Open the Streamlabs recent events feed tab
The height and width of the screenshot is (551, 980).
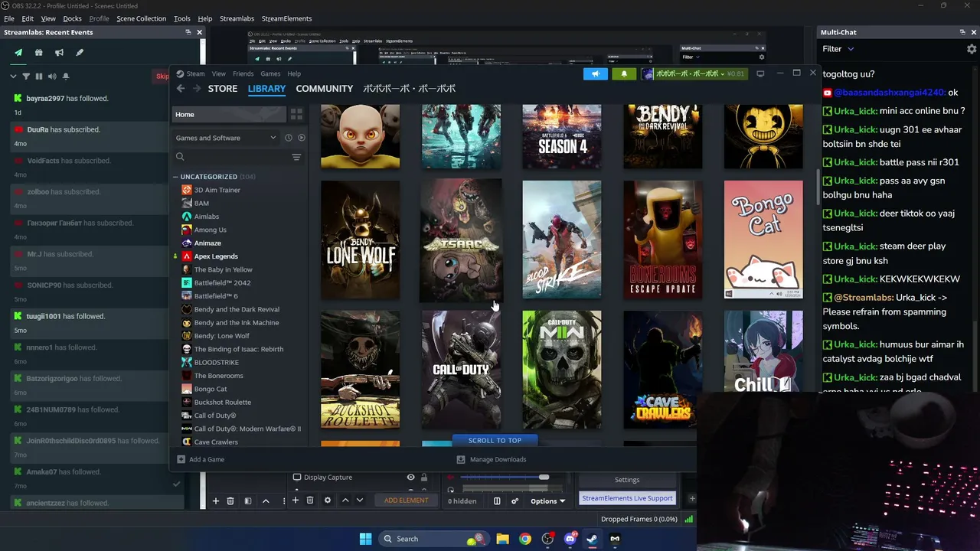click(18, 53)
